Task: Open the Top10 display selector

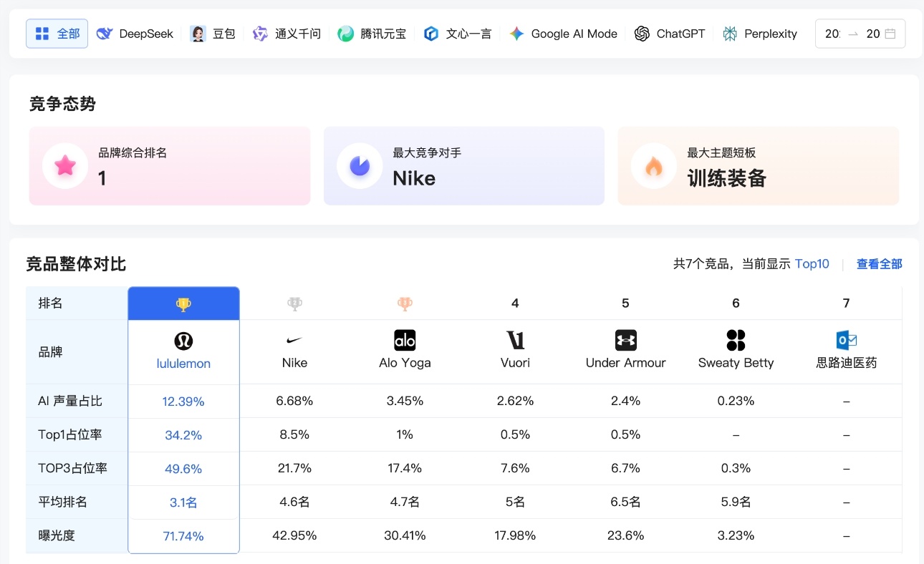Action: point(812,264)
